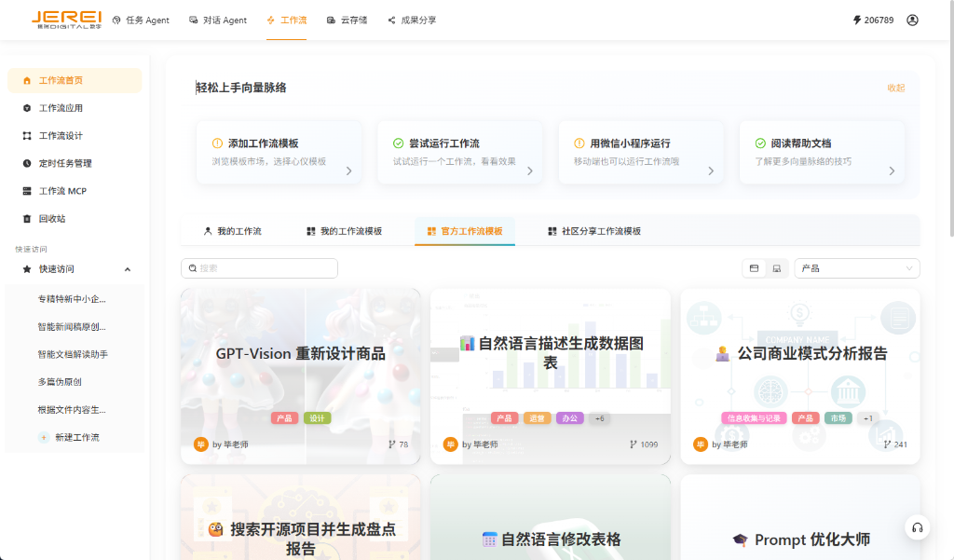Screen dimensions: 954x560
Task: Click the 市场 tag on business report card
Action: pyautogui.click(x=838, y=418)
